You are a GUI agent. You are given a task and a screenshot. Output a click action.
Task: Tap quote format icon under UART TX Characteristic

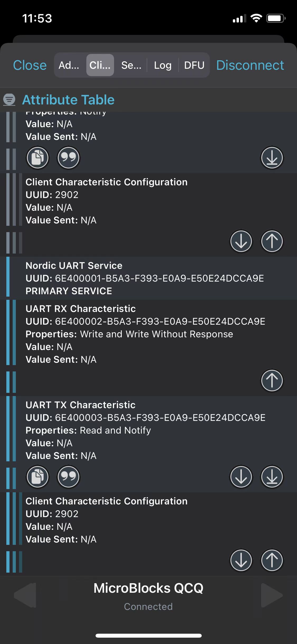pyautogui.click(x=68, y=477)
